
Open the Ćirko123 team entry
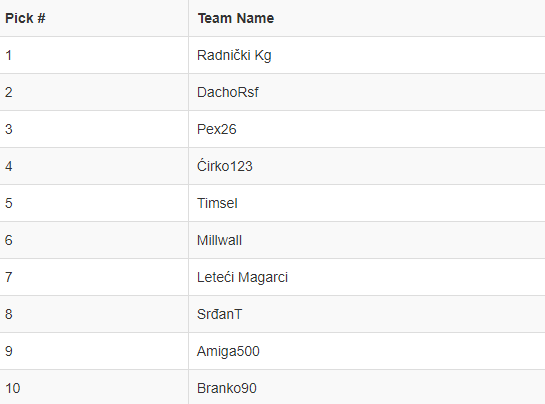[x=225, y=166]
